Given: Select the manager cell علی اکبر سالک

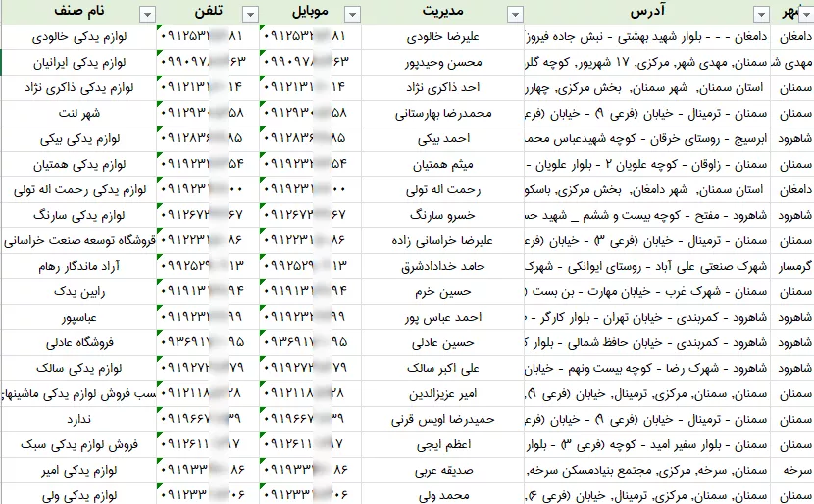Looking at the screenshot, I should pyautogui.click(x=443, y=368).
